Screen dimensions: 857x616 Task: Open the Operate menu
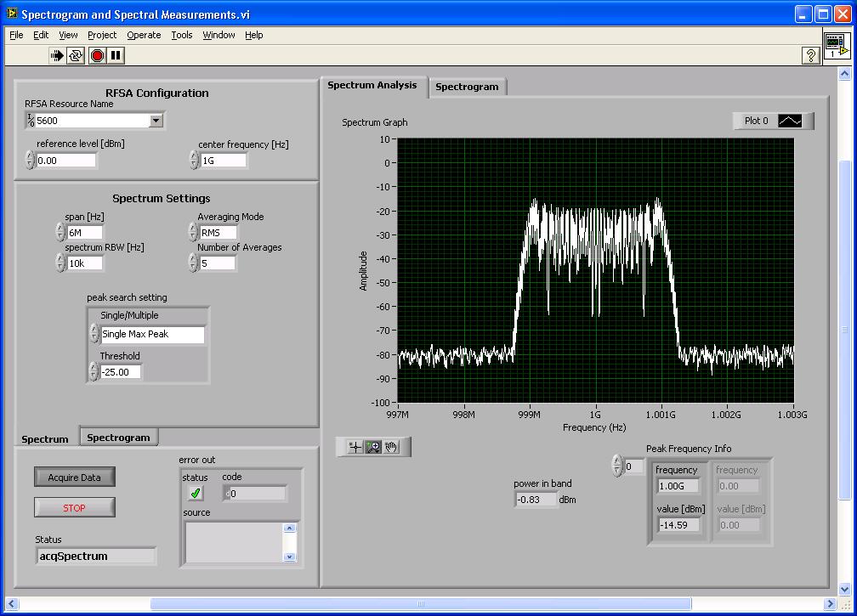click(x=144, y=35)
